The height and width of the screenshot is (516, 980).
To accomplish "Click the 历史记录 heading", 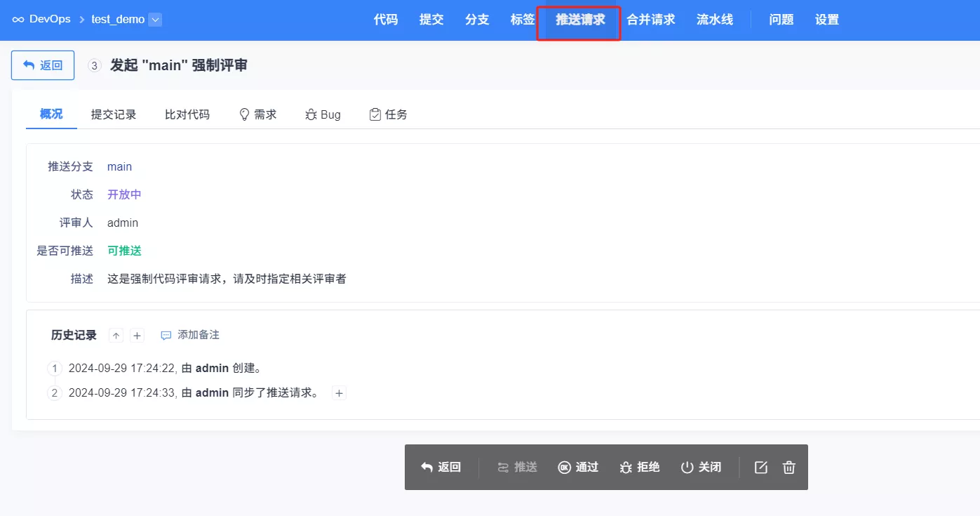I will [x=74, y=335].
